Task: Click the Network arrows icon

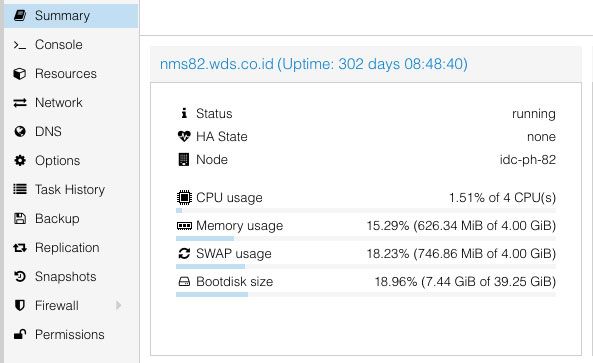Action: [x=20, y=103]
